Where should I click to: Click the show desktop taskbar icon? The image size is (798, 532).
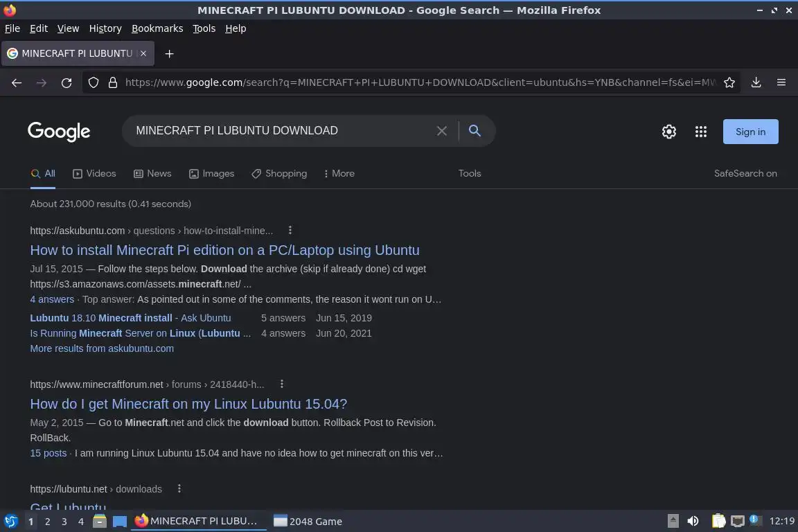[x=120, y=522]
